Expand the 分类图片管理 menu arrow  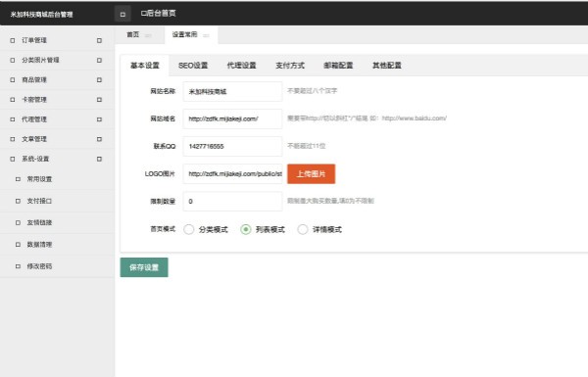coord(99,60)
